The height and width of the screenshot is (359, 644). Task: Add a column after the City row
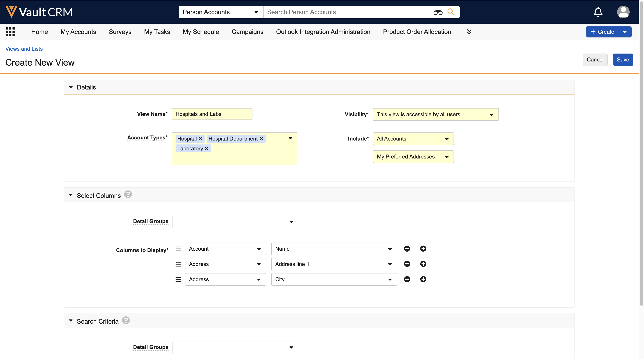[423, 279]
